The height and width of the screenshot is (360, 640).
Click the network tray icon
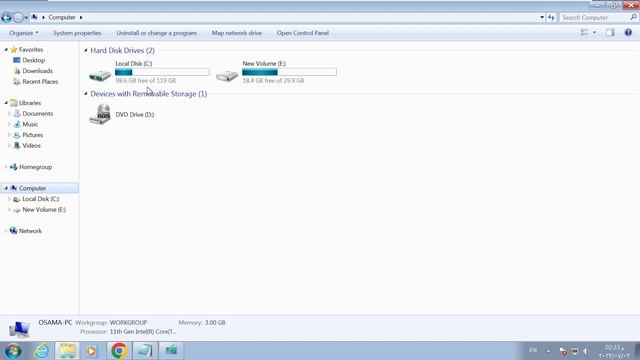pos(574,351)
